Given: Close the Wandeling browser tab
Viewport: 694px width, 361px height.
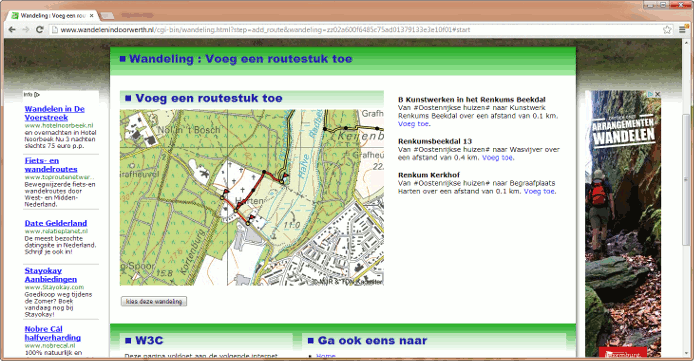Looking at the screenshot, I should pos(92,15).
